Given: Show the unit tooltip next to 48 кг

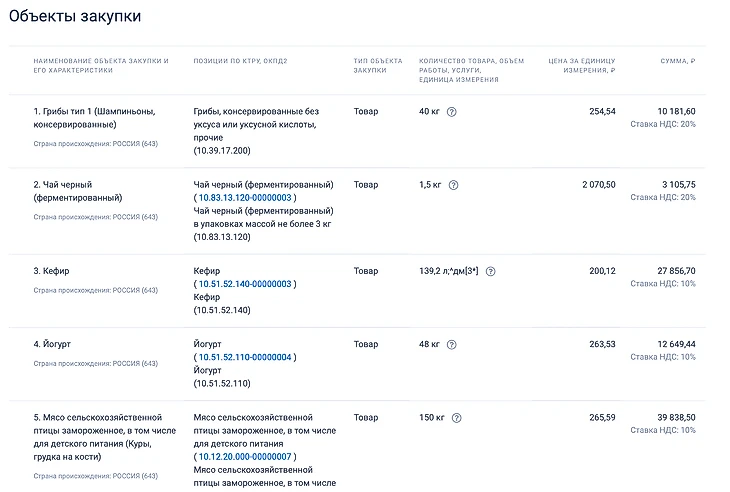Looking at the screenshot, I should (452, 345).
